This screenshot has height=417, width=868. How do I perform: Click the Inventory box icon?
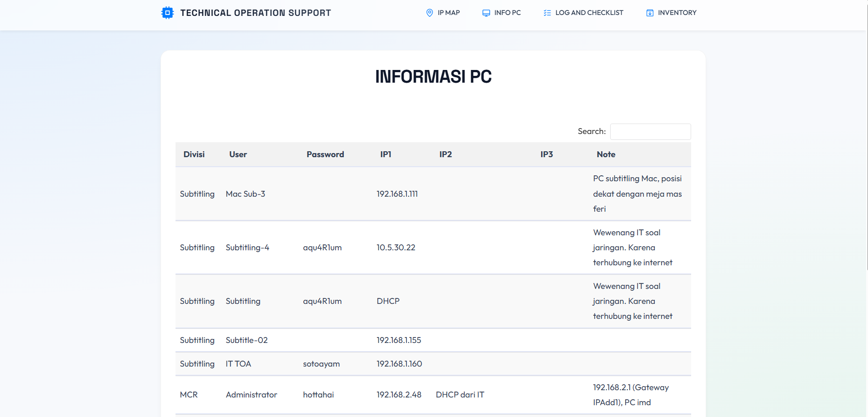tap(650, 13)
